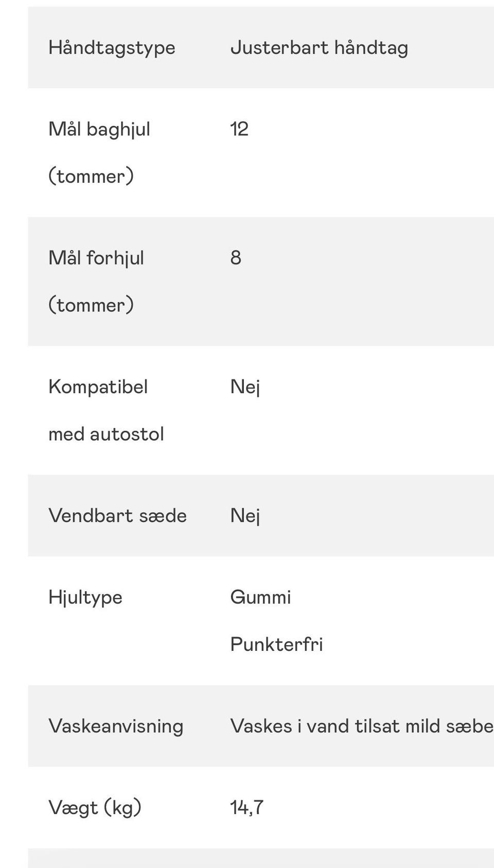Click the med autostol text line

click(106, 434)
